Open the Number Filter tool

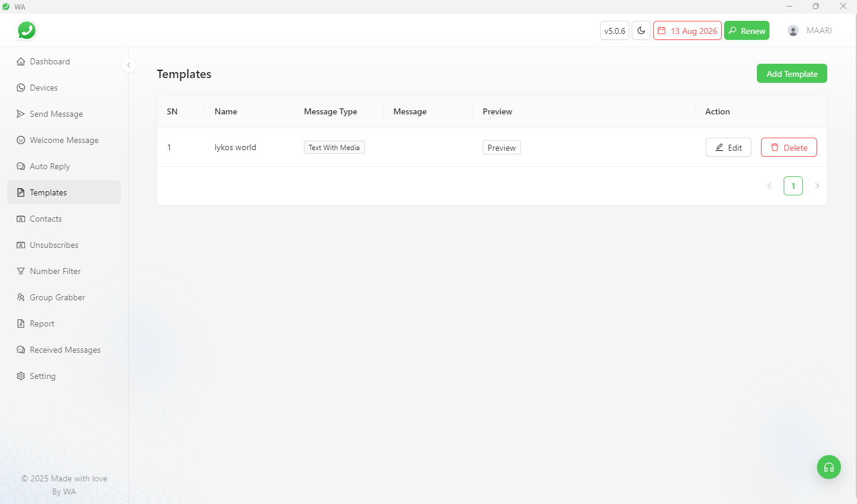click(55, 271)
